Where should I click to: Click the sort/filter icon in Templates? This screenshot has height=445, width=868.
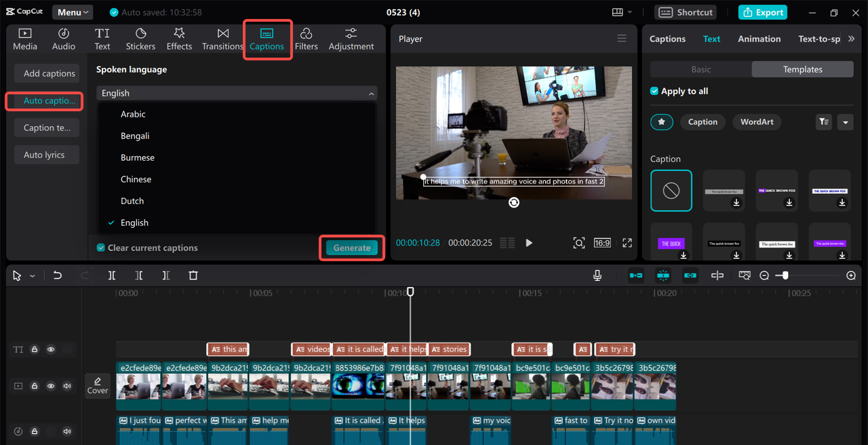pos(824,122)
